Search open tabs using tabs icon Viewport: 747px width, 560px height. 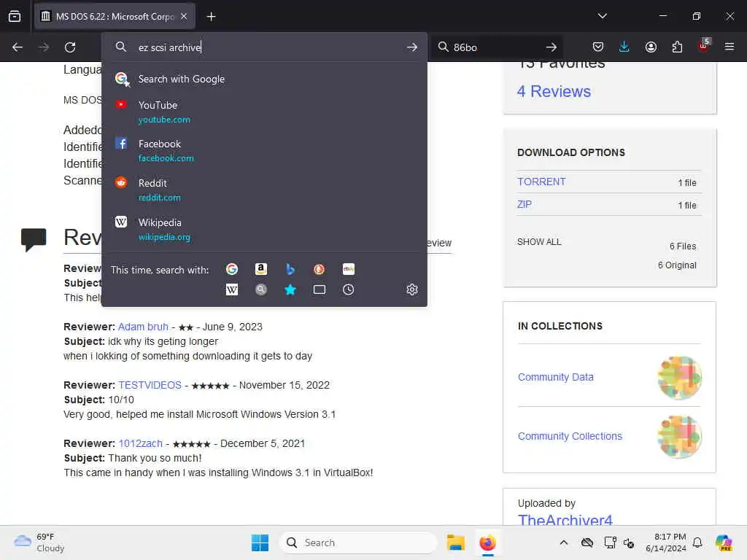coord(320,289)
